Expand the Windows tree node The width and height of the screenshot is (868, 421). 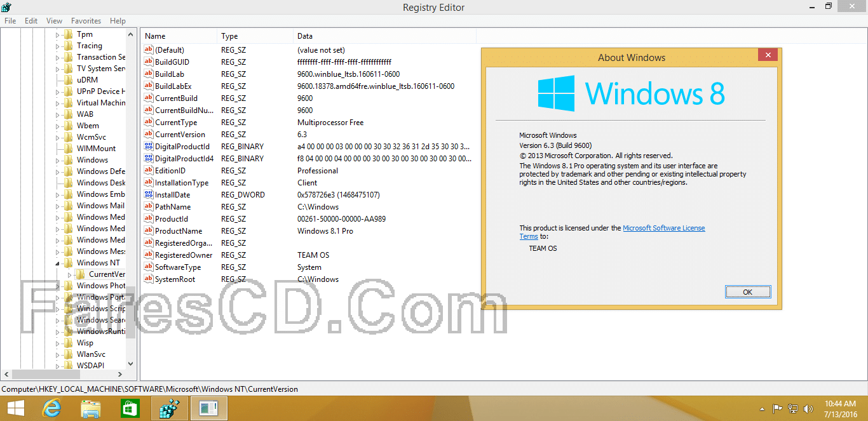coord(57,161)
